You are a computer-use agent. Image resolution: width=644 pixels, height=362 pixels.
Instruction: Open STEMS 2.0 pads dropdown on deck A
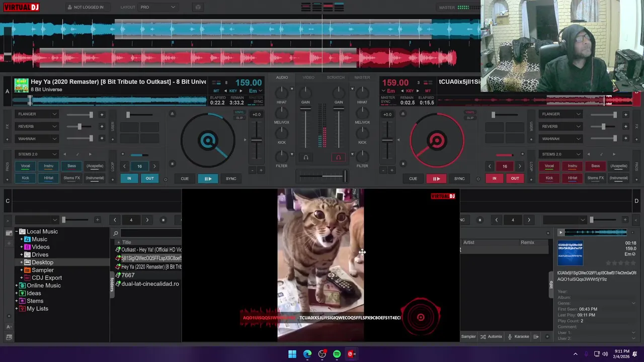coord(37,154)
